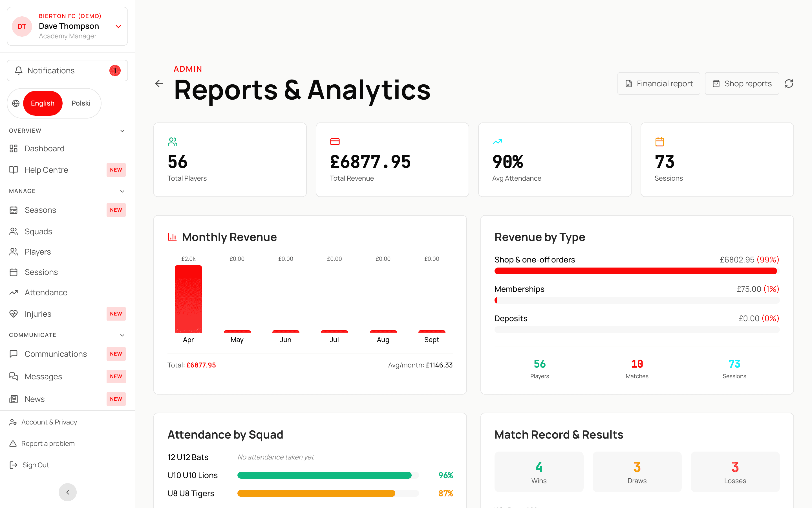Click the Shop & one-off orders progress bar
The width and height of the screenshot is (812, 508).
(637, 271)
